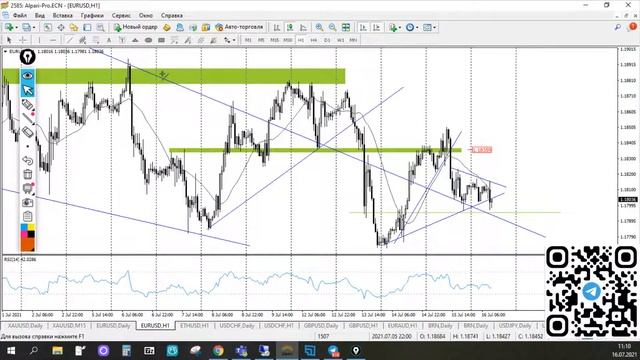Select the eraser in pen toolbar
The height and width of the screenshot is (360, 640).
pos(28,132)
